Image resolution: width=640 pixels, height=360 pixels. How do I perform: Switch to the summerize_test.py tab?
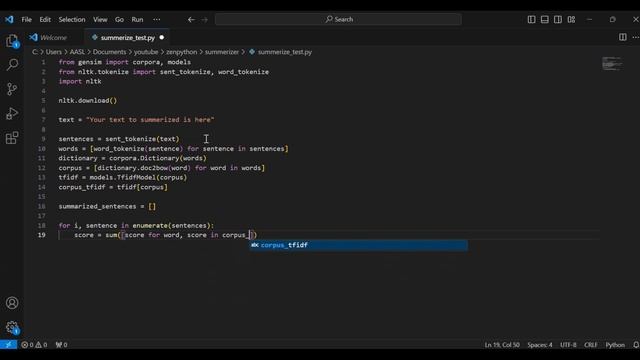point(127,37)
